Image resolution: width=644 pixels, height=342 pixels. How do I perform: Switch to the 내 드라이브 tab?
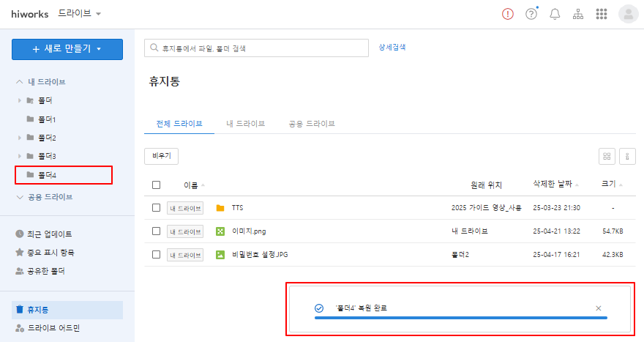(x=245, y=124)
